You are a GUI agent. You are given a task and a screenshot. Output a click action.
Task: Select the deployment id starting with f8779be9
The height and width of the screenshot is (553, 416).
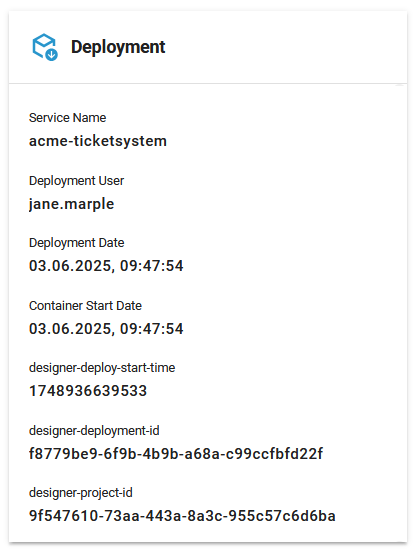pos(176,454)
